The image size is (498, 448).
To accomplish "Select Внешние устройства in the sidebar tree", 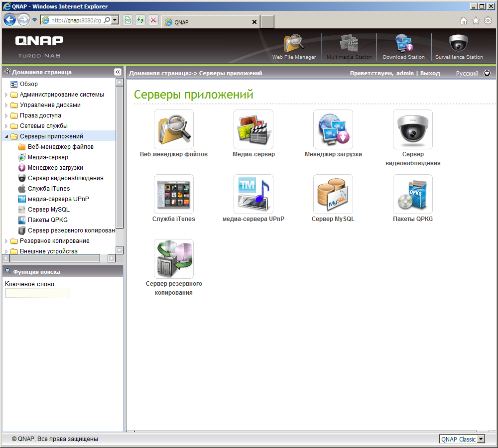I will [48, 251].
